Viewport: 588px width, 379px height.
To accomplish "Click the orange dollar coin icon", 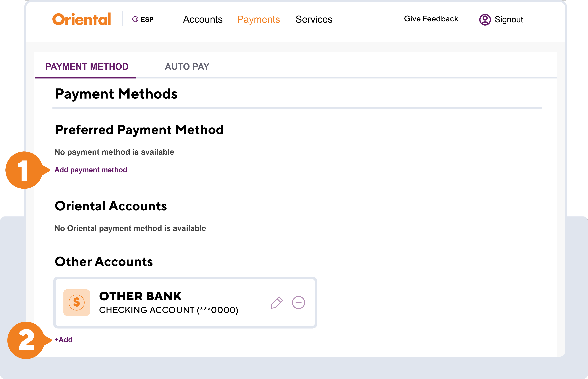I will tap(77, 302).
